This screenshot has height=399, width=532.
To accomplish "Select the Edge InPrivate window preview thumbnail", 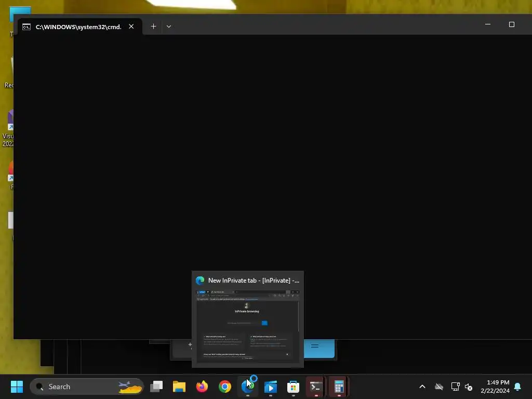I will [x=248, y=326].
